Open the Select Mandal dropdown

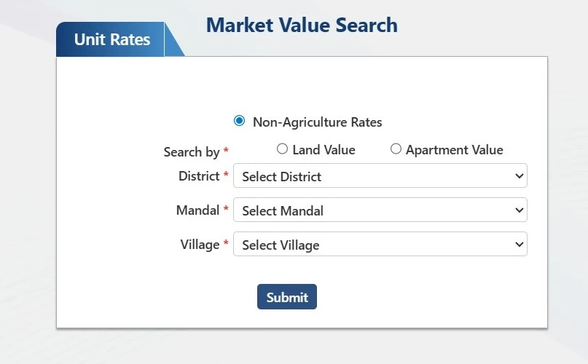379,210
